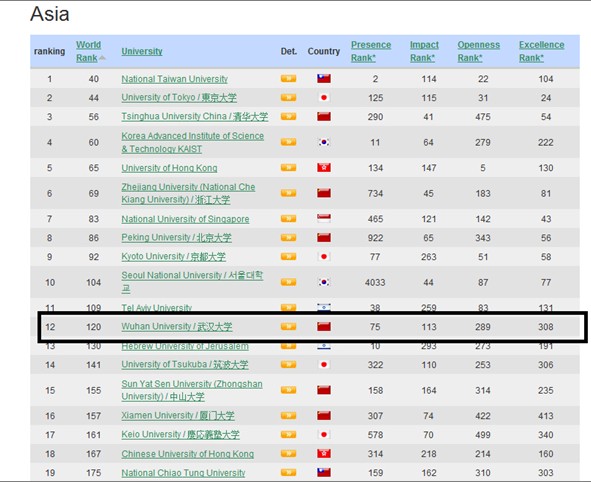Click details icon for University of Tokyo
Viewport: 591px width, 482px height.
pos(288,97)
